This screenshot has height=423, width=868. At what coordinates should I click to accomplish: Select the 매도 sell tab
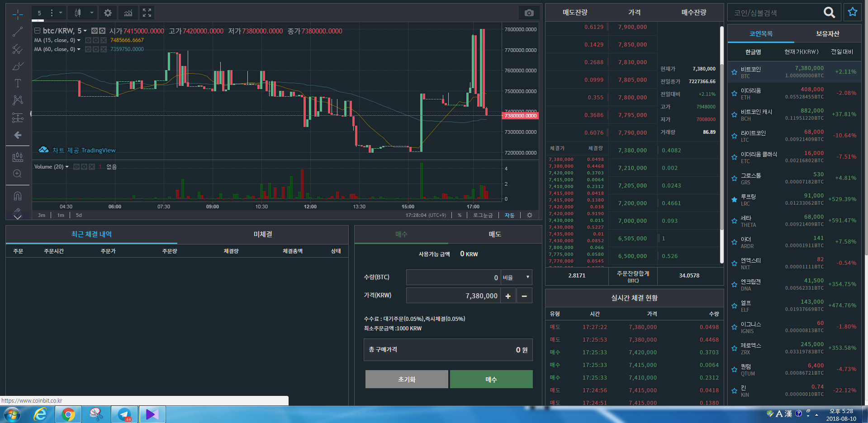(x=495, y=234)
